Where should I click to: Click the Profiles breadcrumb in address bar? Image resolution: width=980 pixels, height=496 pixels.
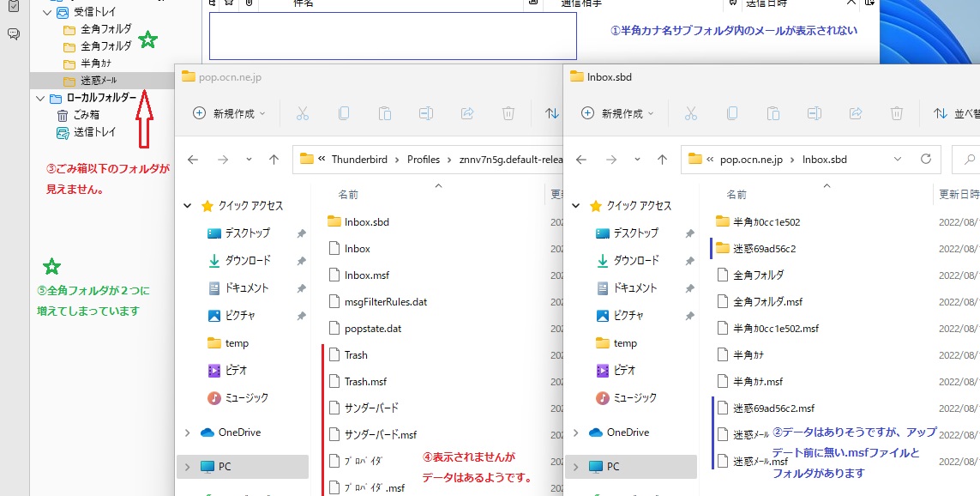click(423, 160)
